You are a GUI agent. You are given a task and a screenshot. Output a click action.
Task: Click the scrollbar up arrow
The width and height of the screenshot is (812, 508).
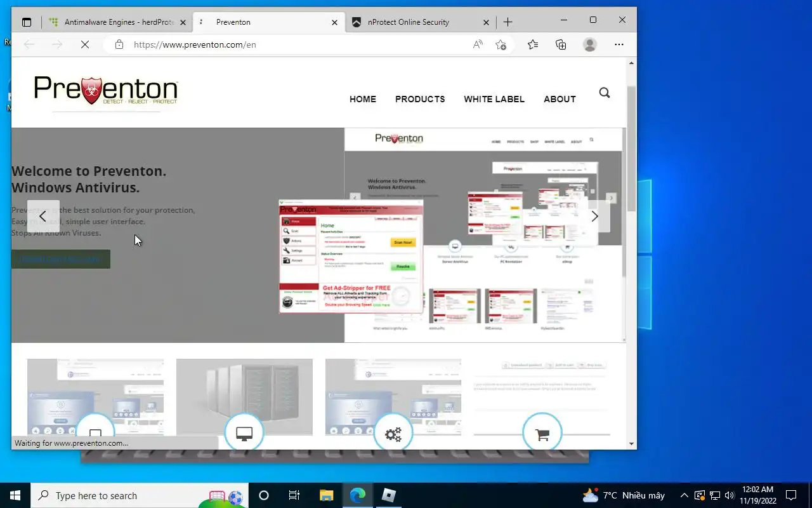(x=631, y=63)
